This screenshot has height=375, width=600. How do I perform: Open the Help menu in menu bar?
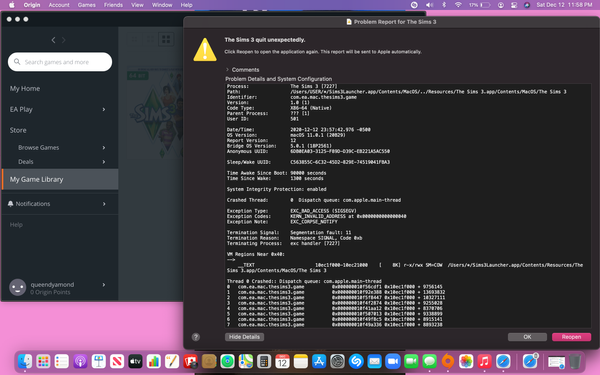186,5
